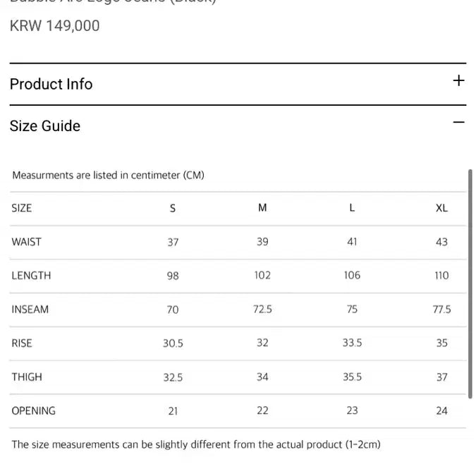476x476 pixels.
Task: Click the XL size column header
Action: coord(441,208)
